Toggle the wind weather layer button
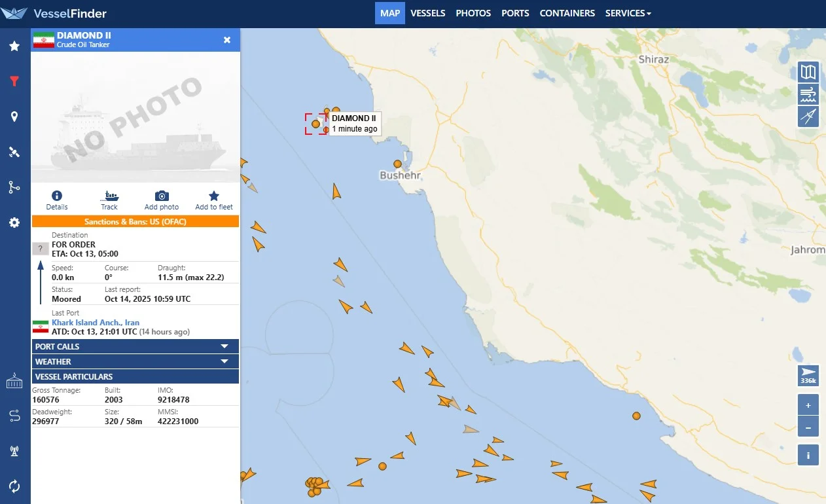Screen dimensions: 826x504 point(808,94)
